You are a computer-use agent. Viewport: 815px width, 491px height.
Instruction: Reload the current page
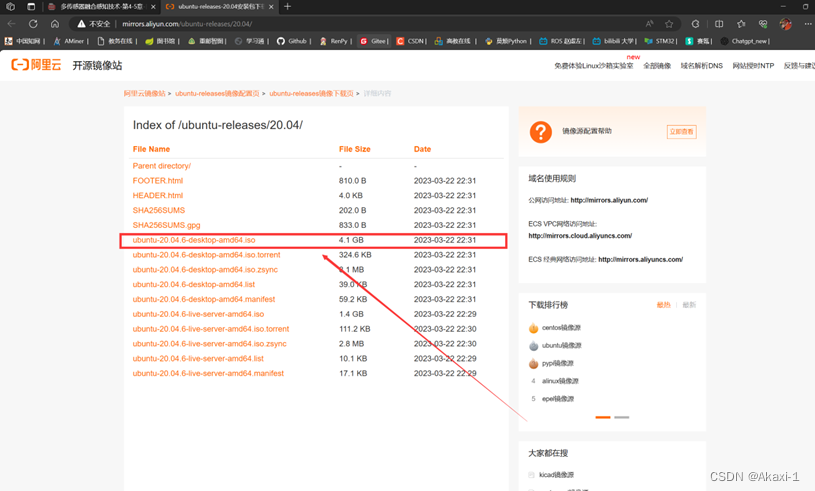33,24
